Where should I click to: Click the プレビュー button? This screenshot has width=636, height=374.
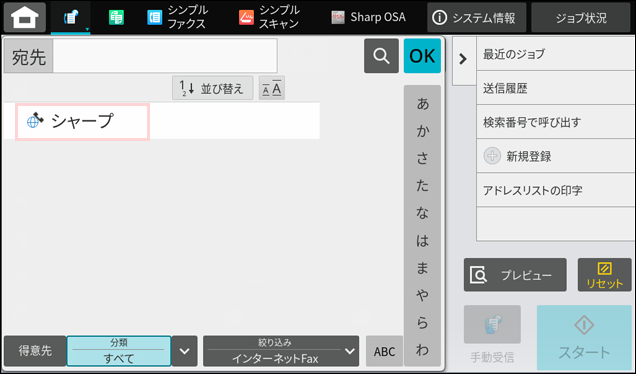point(515,275)
